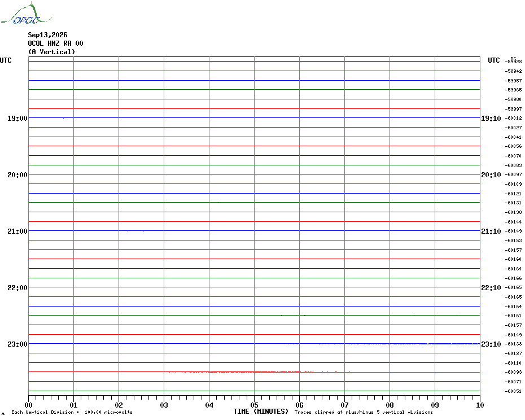Click the noisy red trace near 23:30
525x420 pixels.
point(260,372)
